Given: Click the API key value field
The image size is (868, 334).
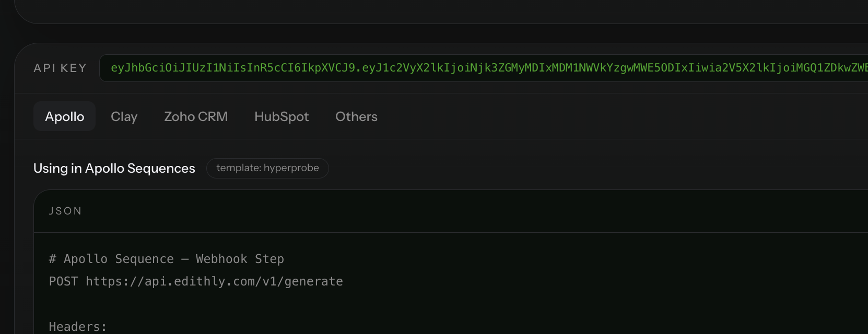Looking at the screenshot, I should coord(484,68).
